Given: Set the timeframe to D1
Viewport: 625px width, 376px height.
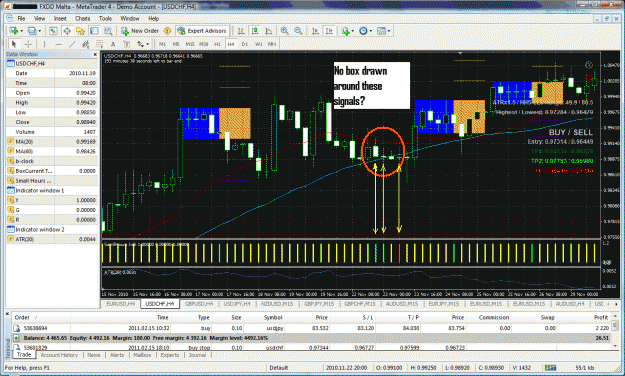Looking at the screenshot, I should pyautogui.click(x=245, y=44).
